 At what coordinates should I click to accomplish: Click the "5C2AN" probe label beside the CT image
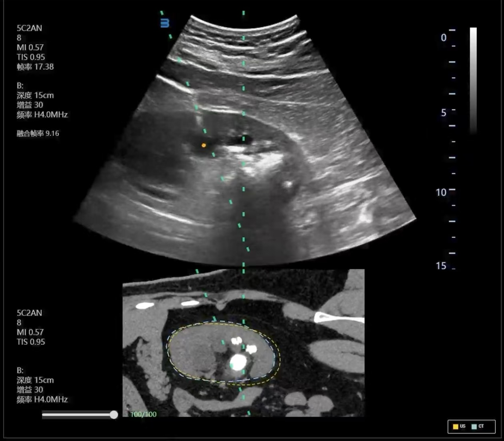(x=29, y=313)
